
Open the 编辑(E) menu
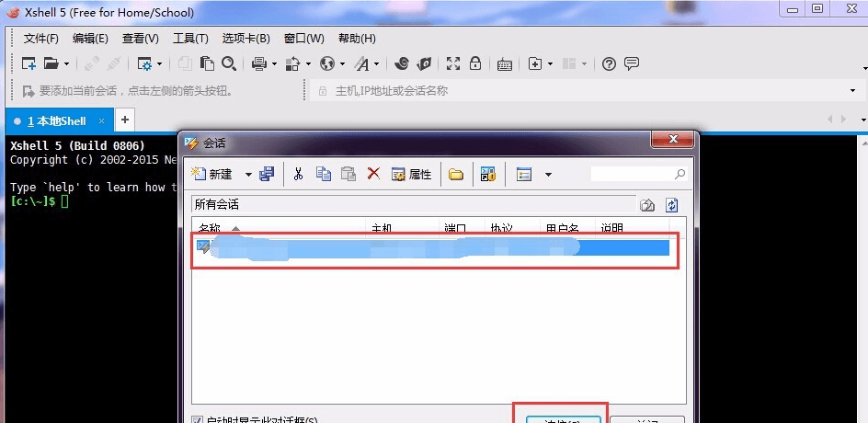point(90,39)
